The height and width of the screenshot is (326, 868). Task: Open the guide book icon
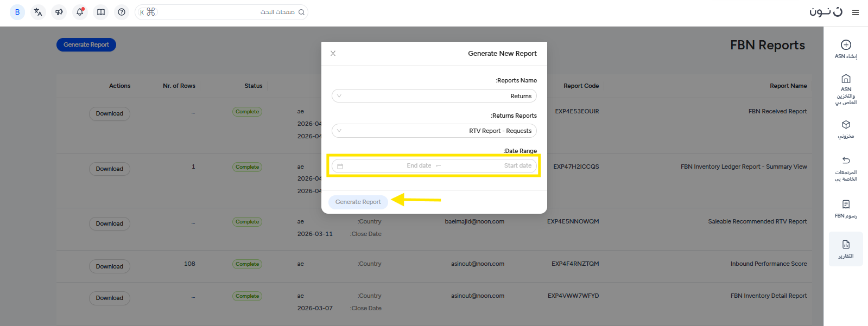click(101, 12)
